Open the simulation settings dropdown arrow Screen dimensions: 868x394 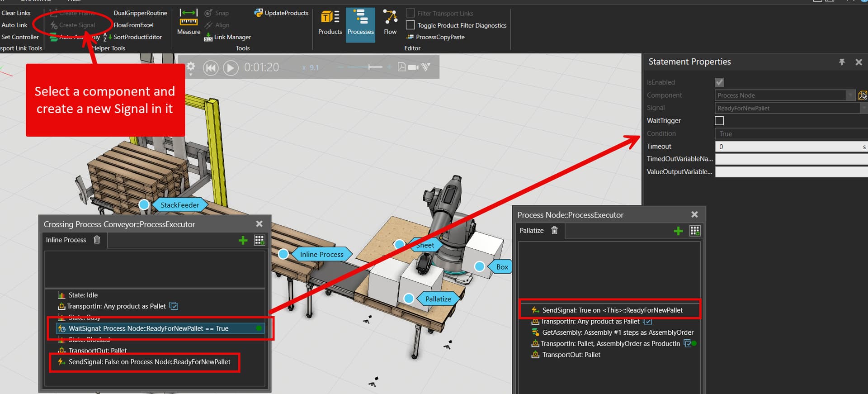click(x=191, y=74)
